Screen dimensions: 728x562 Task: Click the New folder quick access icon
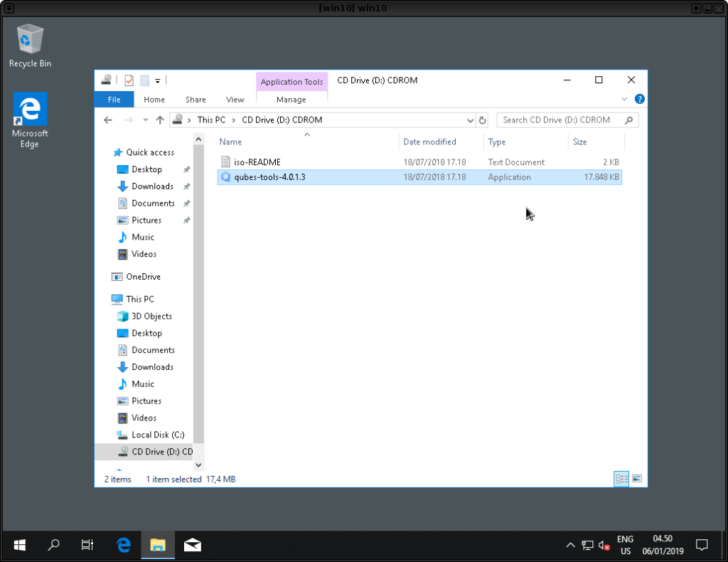145,80
